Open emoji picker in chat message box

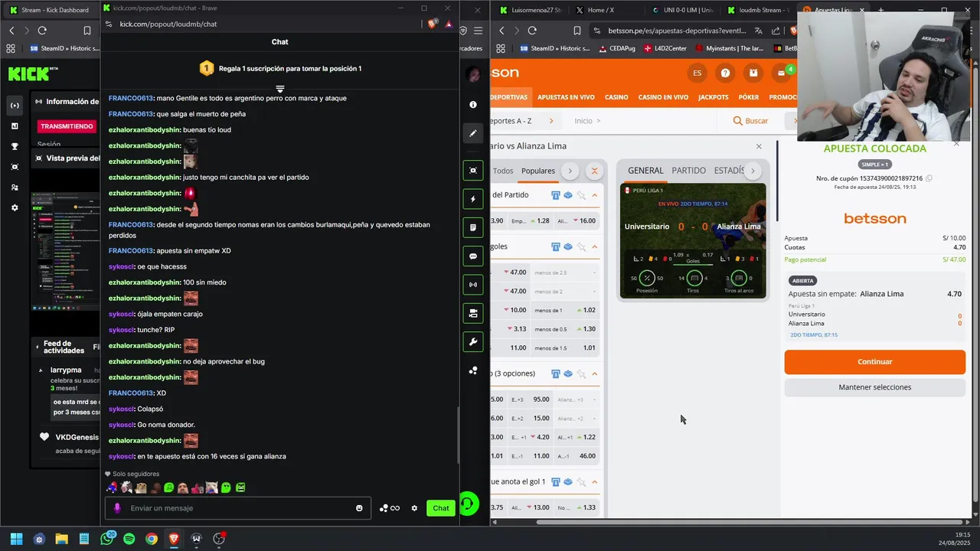[x=359, y=508]
